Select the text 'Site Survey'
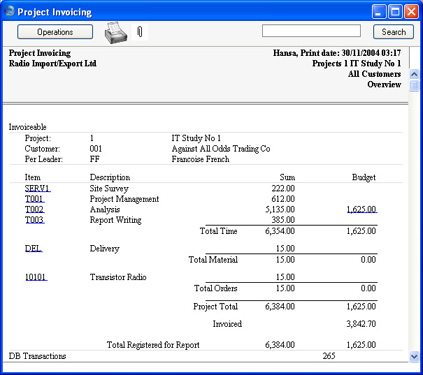This screenshot has width=423, height=375. click(x=109, y=188)
